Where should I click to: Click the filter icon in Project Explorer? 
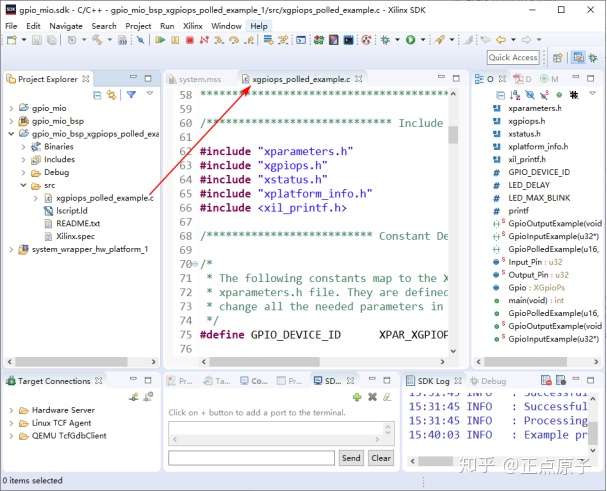click(x=131, y=95)
